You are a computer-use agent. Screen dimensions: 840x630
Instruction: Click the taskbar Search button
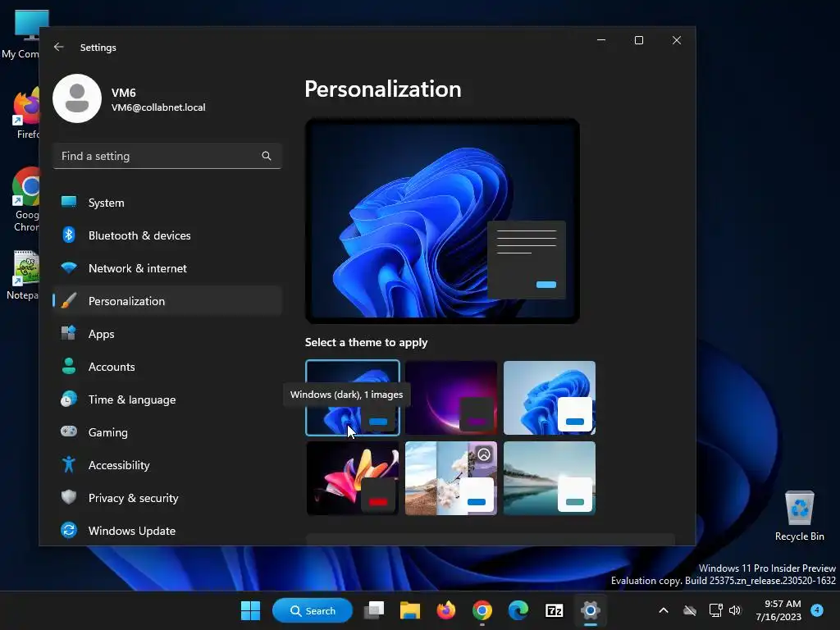313,610
